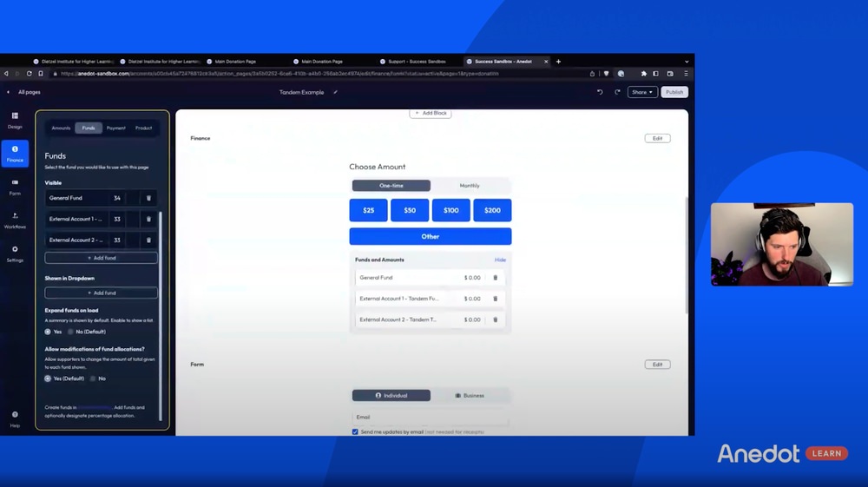
Task: Delete External Account 1 in sidebar list
Action: tap(148, 219)
